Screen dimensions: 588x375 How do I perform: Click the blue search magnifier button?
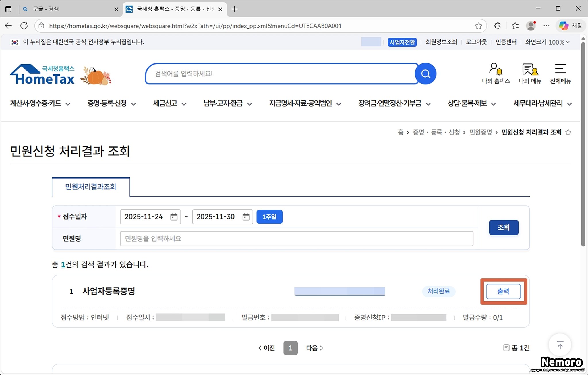pos(425,74)
